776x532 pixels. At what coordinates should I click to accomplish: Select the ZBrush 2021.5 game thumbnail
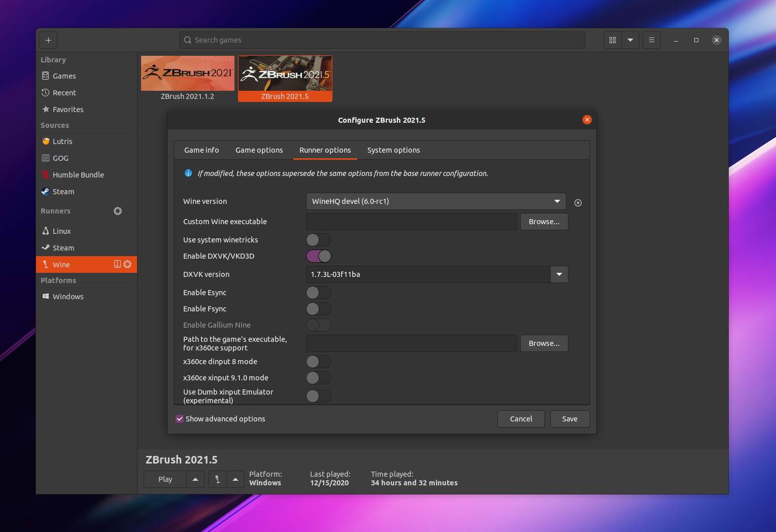285,79
